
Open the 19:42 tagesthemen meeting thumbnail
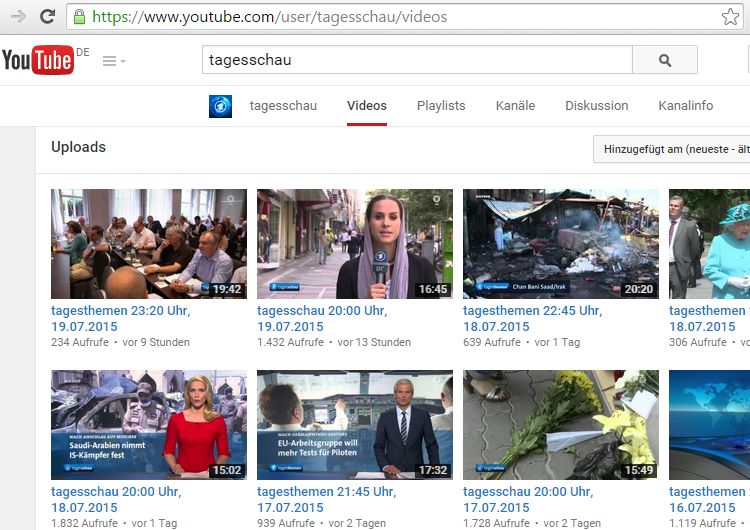point(149,244)
